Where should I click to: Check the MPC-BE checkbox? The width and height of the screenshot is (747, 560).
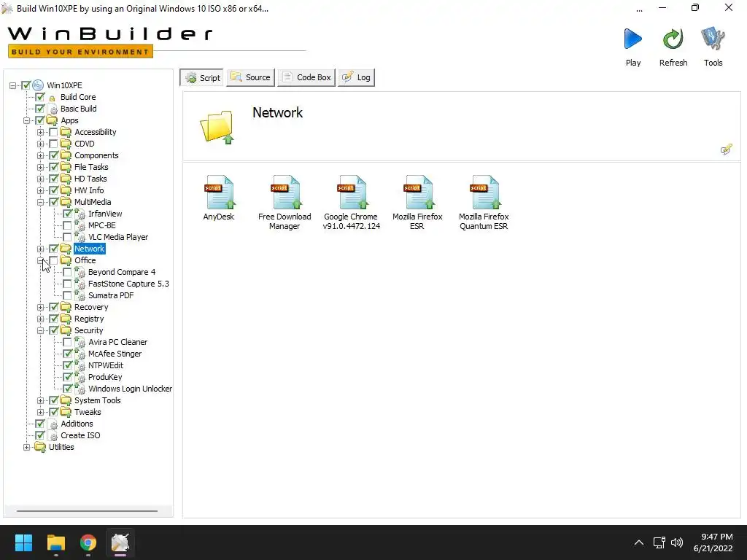[x=68, y=225]
